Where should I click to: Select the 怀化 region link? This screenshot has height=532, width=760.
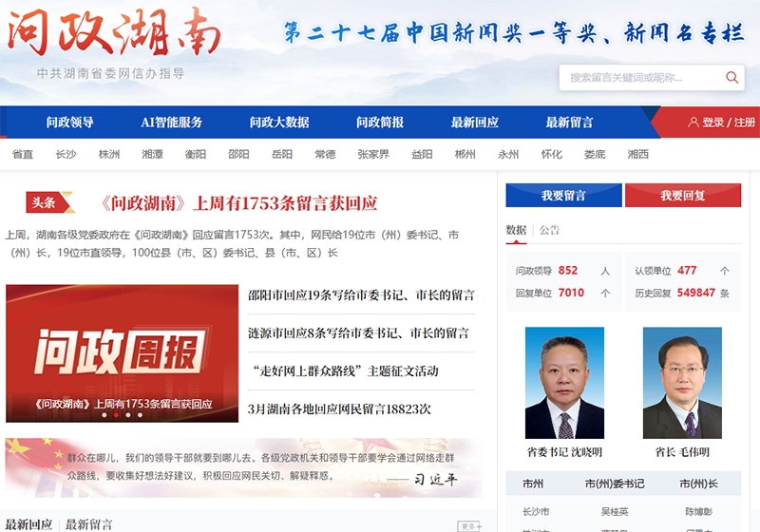tap(552, 154)
